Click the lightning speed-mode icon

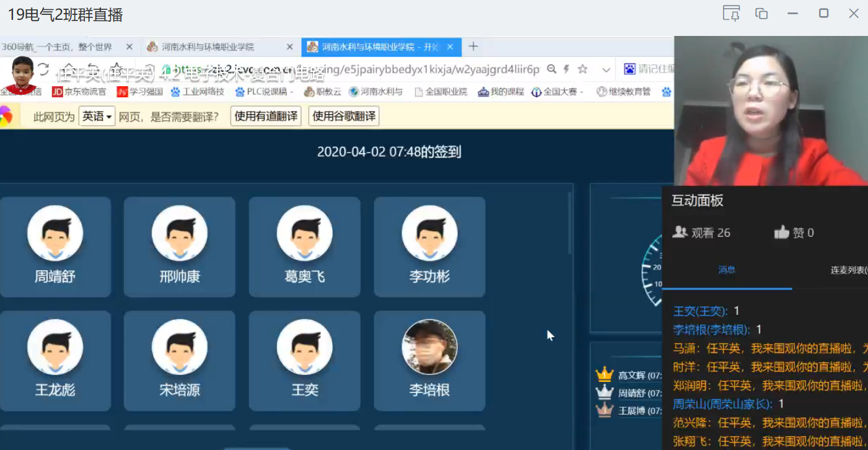(x=566, y=69)
